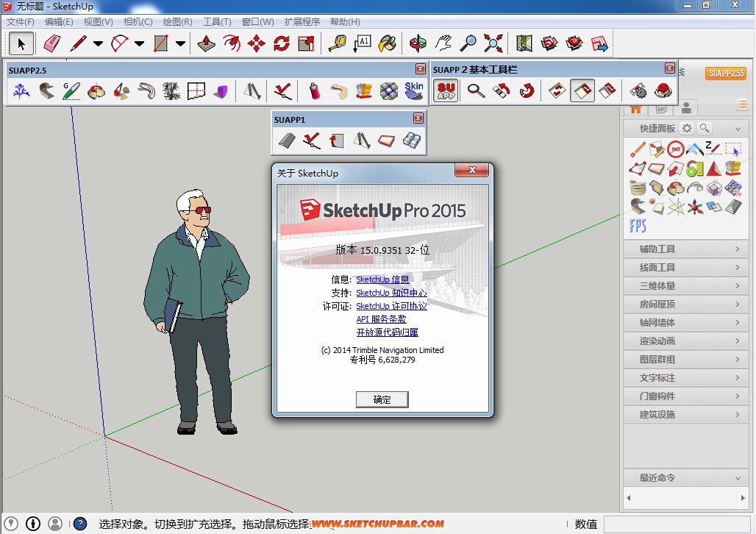Screen dimensions: 756x534
Task: Open the Extension Warehouse icon
Action: (574, 43)
